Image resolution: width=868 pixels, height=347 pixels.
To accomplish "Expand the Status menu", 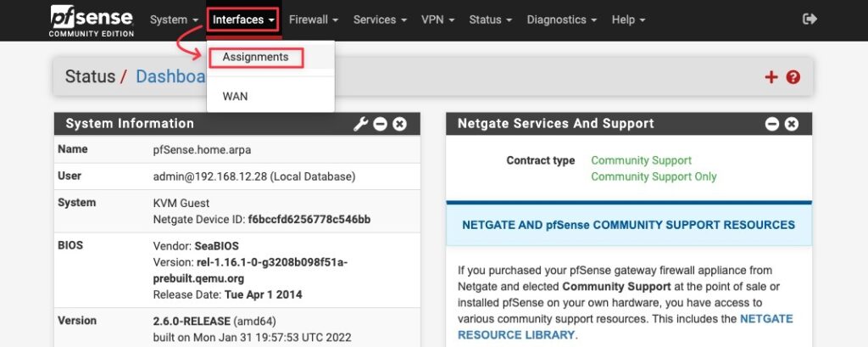I will 491,20.
